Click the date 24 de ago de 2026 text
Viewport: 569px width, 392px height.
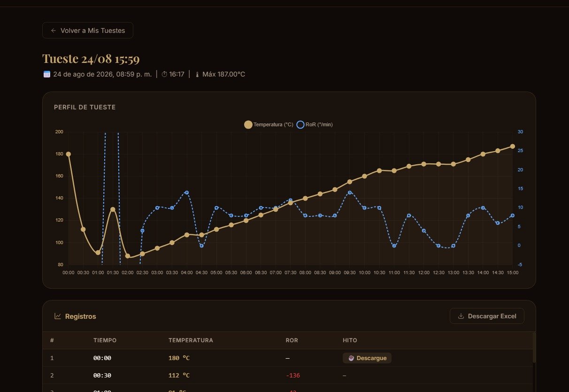(x=102, y=74)
